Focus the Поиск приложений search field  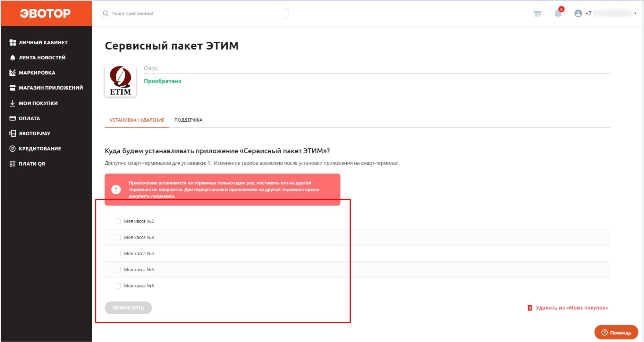click(194, 14)
